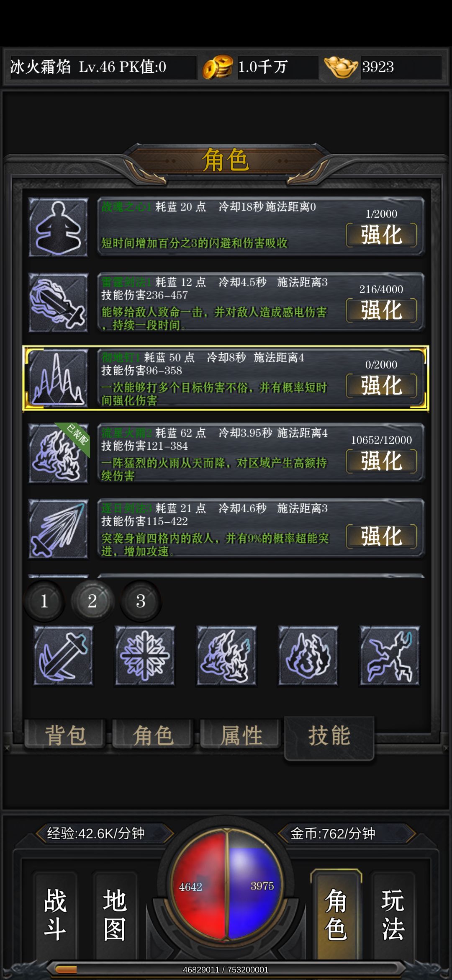452x980 pixels.
Task: Tap the red and blue HP/MP orb
Action: (226, 886)
